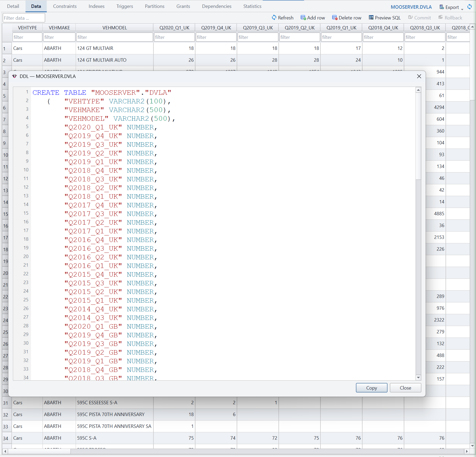Click the Q2019_Q2_UK column filter box
This screenshot has width=476, height=457.
(x=299, y=37)
